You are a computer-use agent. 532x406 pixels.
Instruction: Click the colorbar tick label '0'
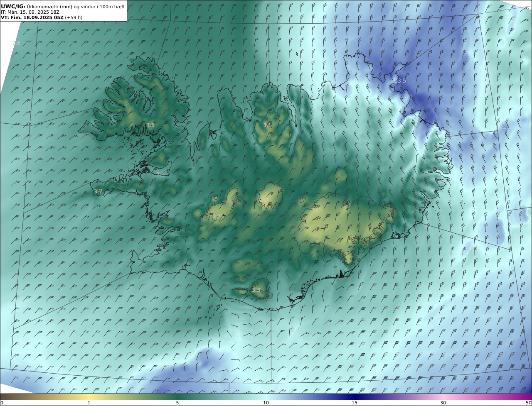2,403
